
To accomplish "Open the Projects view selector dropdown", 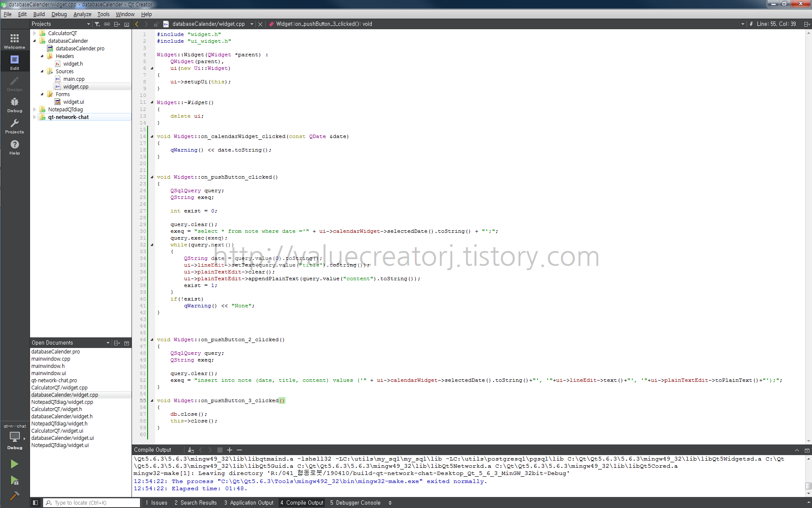I will coord(88,24).
